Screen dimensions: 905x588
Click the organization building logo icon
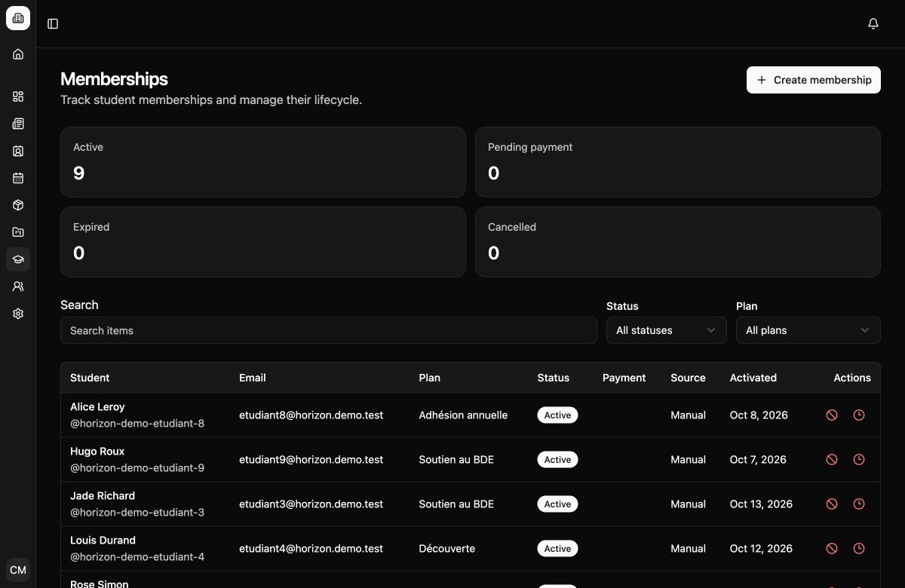tap(18, 18)
